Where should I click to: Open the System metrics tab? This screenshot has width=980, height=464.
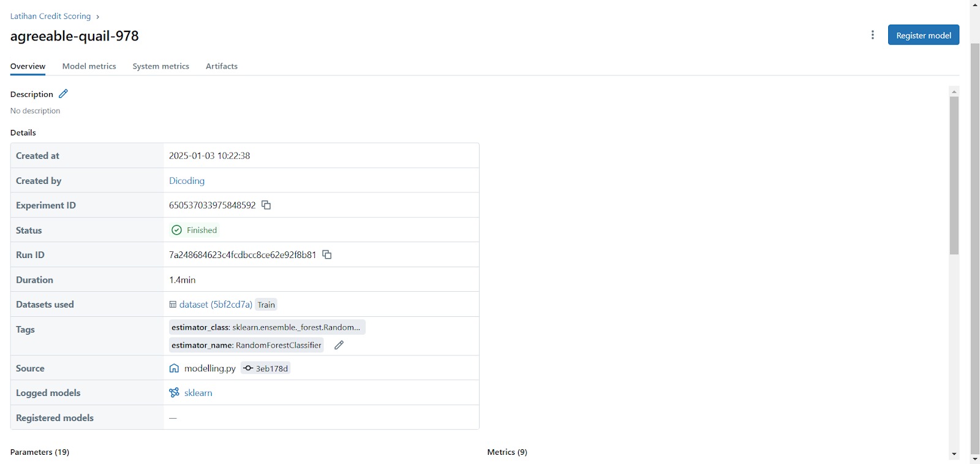tap(160, 66)
